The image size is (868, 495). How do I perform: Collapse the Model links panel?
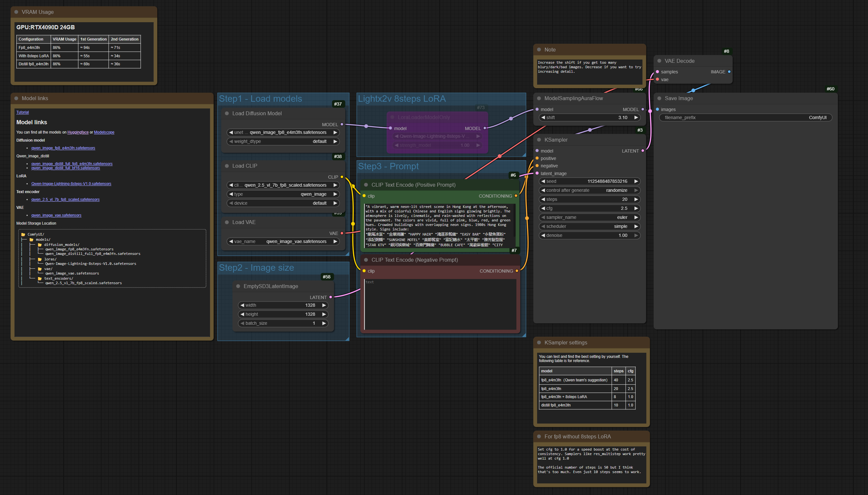[16, 98]
